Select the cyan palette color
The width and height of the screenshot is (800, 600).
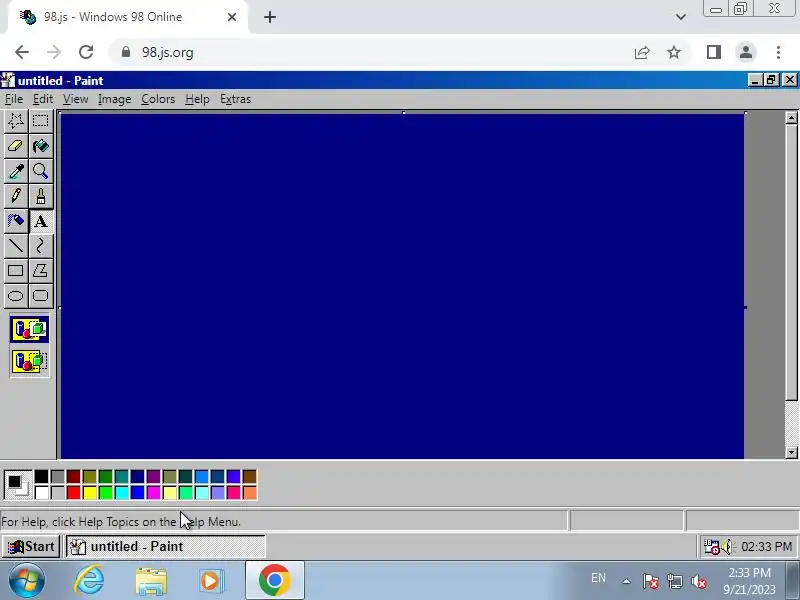point(121,492)
